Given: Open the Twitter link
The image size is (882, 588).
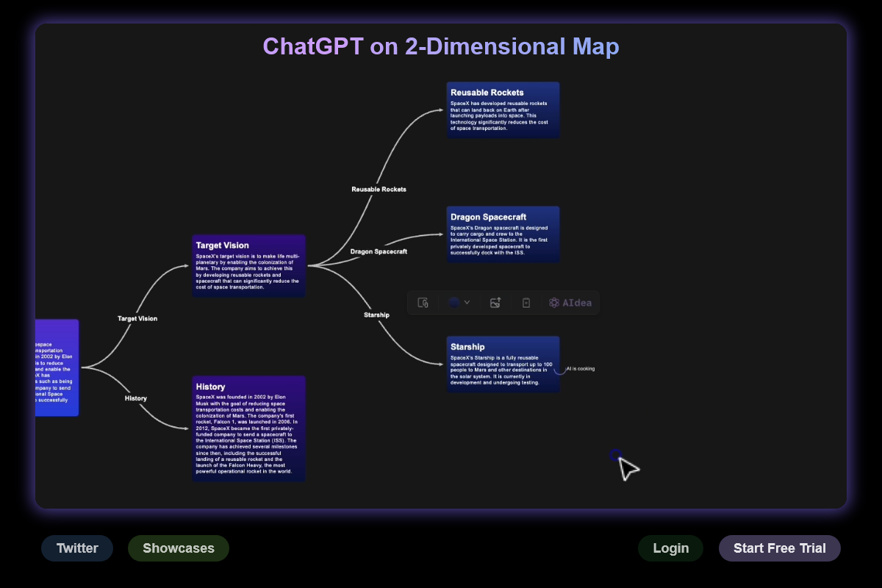Looking at the screenshot, I should [77, 548].
